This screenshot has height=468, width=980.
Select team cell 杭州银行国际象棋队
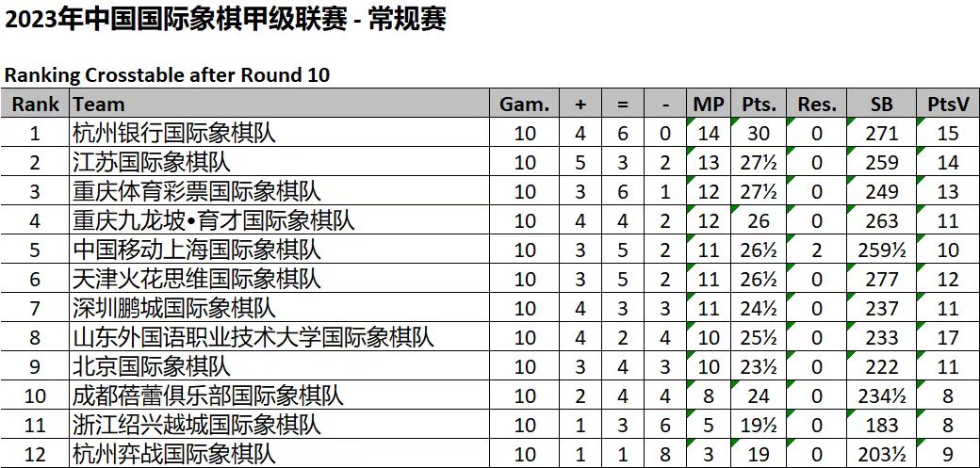click(279, 133)
